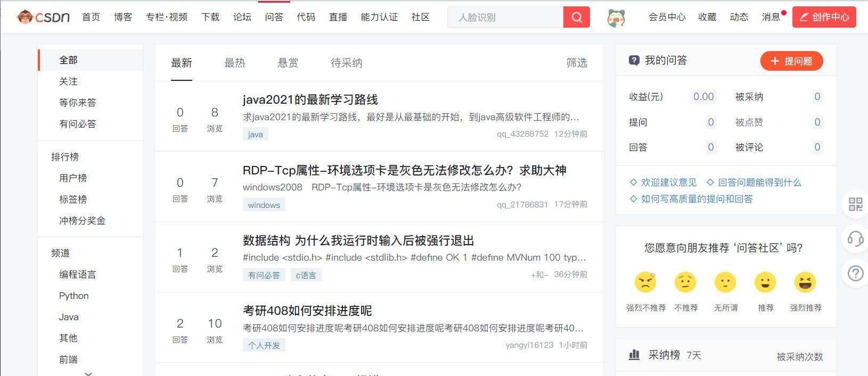This screenshot has width=868, height=376.
Task: Open the QR code side widget
Action: point(855,204)
